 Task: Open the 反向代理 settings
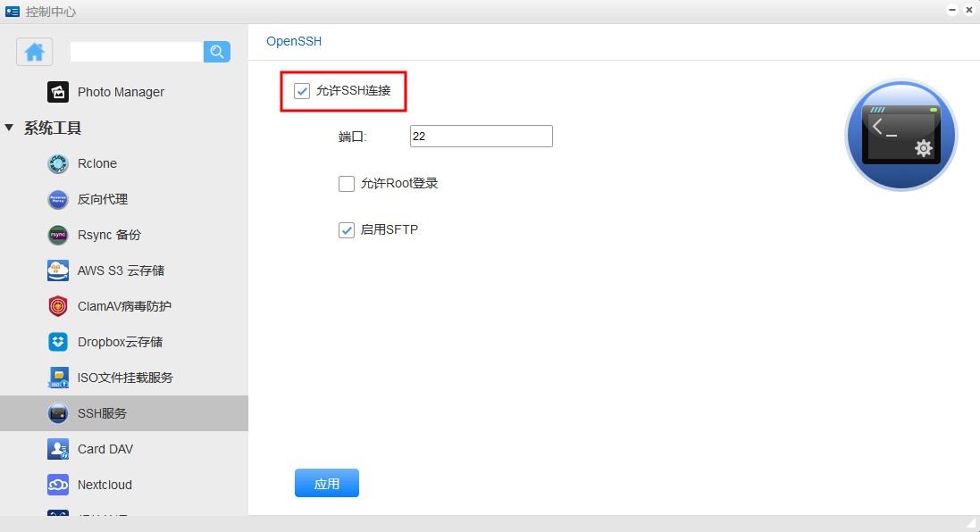(102, 199)
